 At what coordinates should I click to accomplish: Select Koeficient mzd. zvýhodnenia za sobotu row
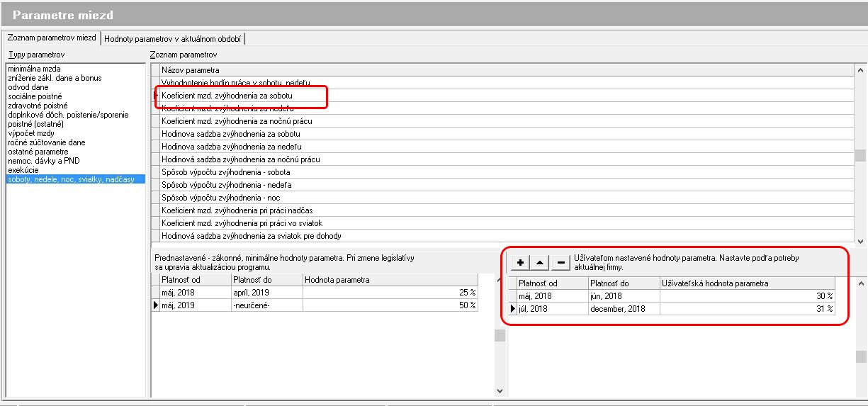507,95
